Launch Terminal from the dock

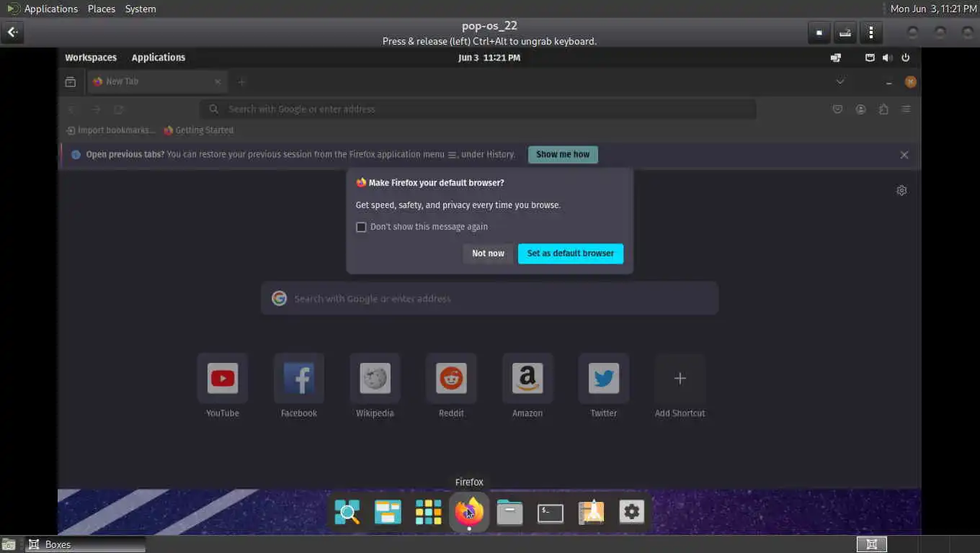pos(551,512)
